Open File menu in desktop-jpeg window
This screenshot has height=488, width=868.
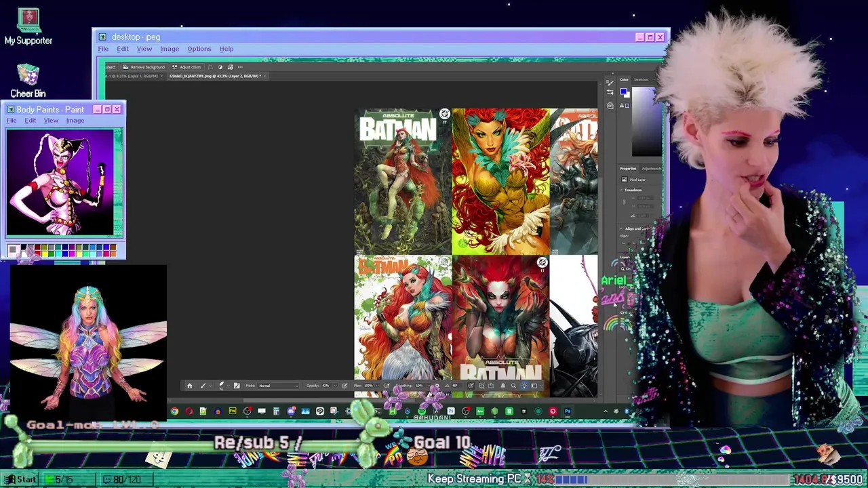click(103, 49)
